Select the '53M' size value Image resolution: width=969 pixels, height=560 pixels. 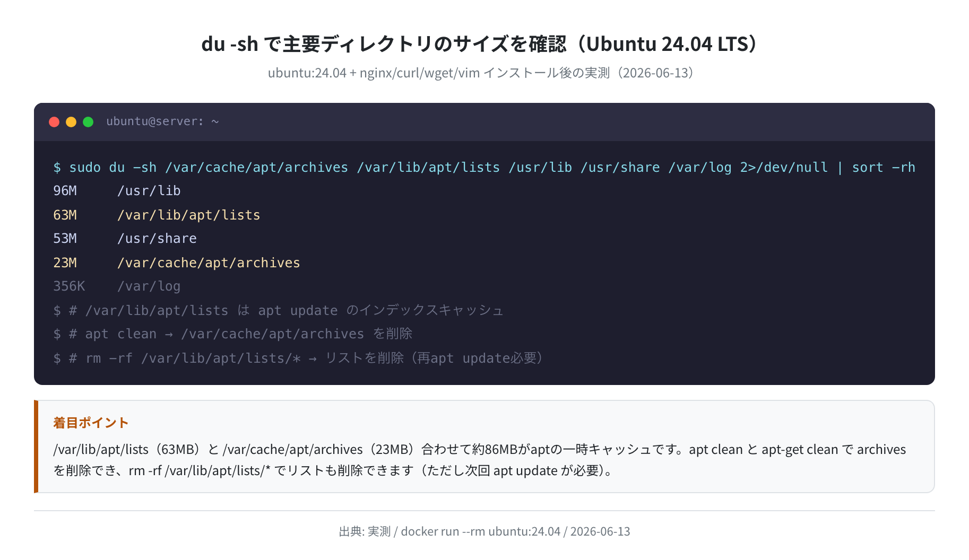[x=65, y=239]
